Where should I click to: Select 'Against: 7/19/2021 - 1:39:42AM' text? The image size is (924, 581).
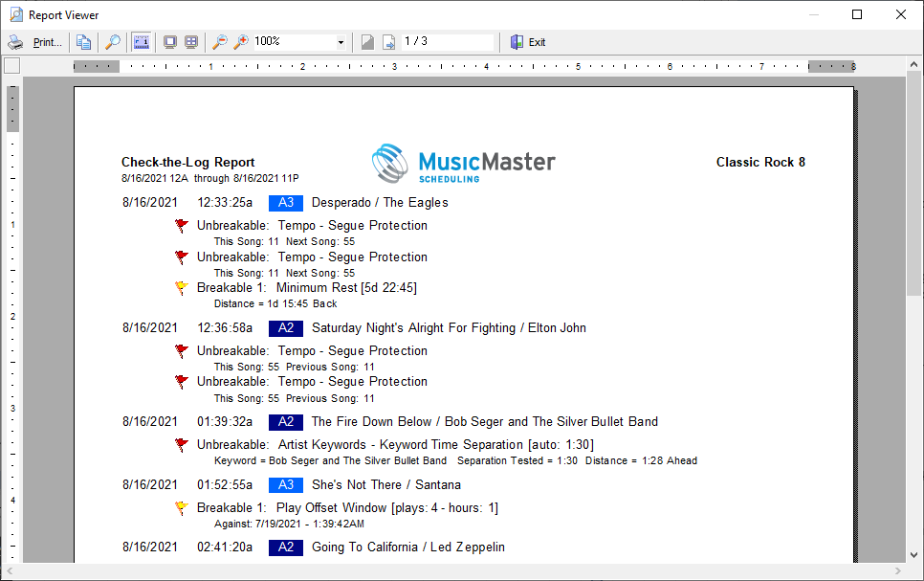click(x=289, y=524)
